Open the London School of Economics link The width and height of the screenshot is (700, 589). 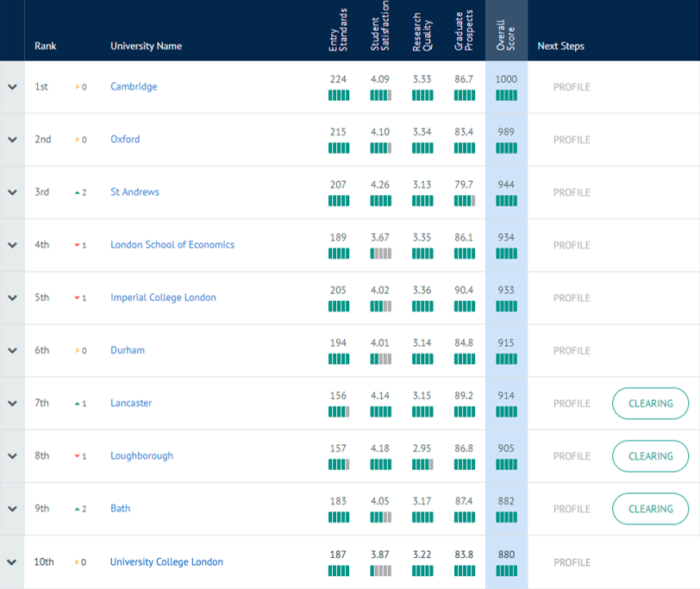click(x=172, y=245)
